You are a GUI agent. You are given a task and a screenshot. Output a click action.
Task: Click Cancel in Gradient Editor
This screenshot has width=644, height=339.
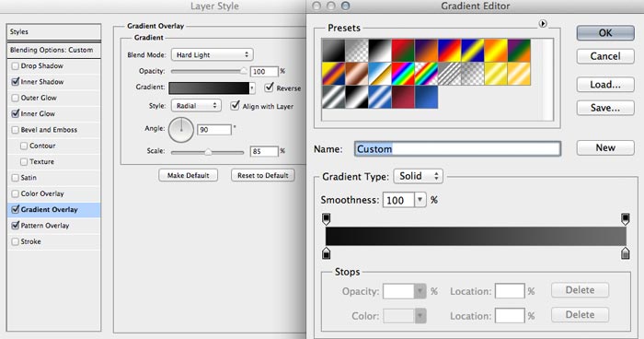coord(605,56)
